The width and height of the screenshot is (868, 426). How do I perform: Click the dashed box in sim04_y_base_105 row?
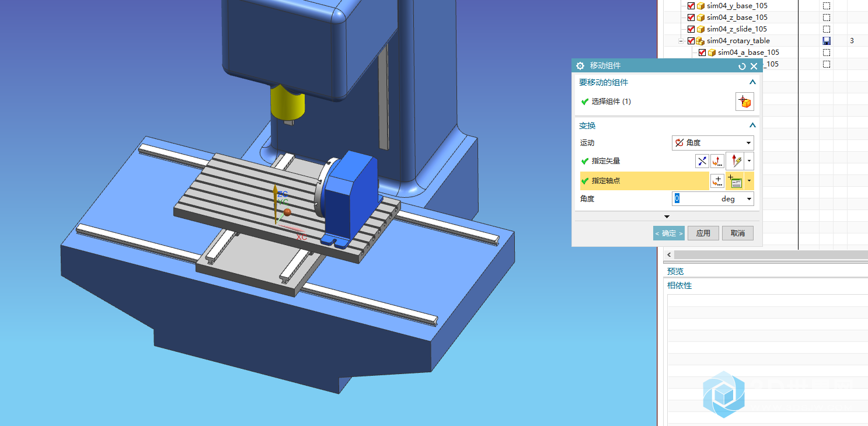click(x=827, y=6)
